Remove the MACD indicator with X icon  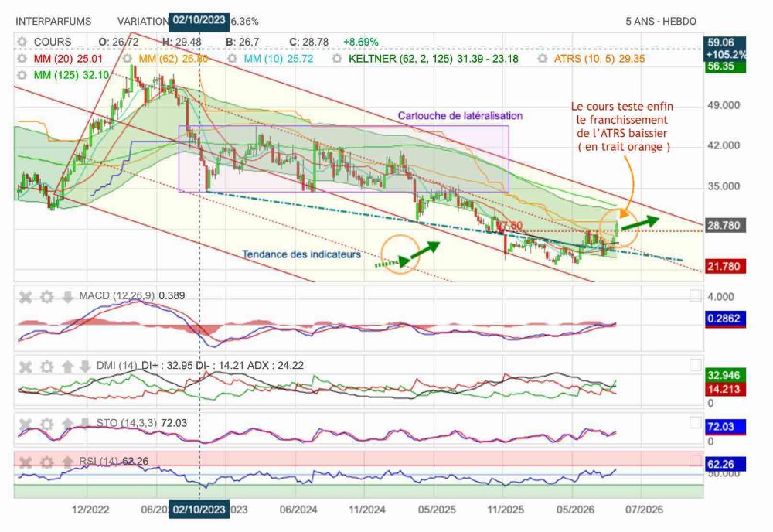pos(26,297)
